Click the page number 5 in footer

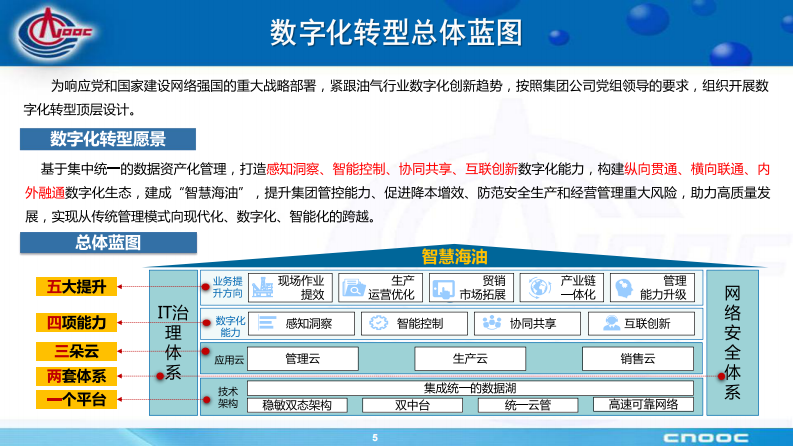(x=375, y=438)
